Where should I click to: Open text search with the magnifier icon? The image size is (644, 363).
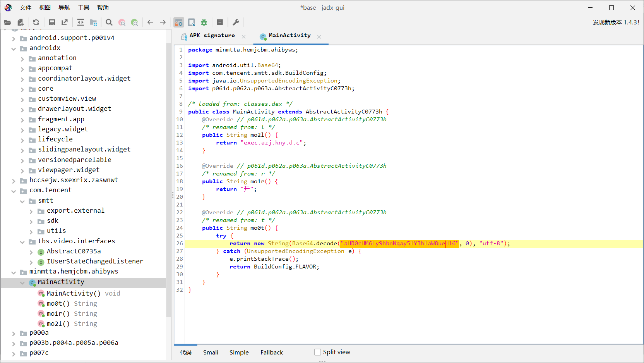coord(109,22)
